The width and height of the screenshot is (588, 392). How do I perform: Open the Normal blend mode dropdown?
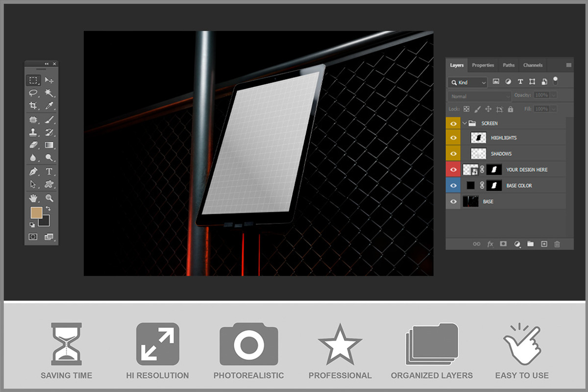coord(479,96)
